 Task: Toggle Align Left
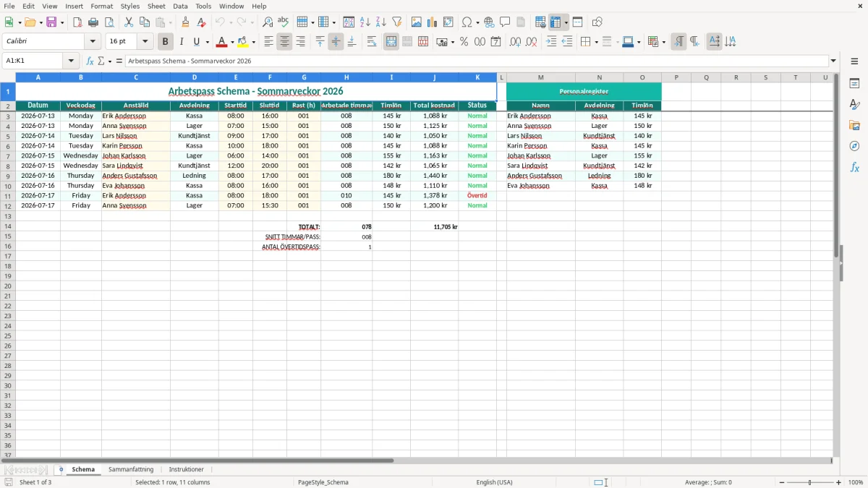point(268,42)
